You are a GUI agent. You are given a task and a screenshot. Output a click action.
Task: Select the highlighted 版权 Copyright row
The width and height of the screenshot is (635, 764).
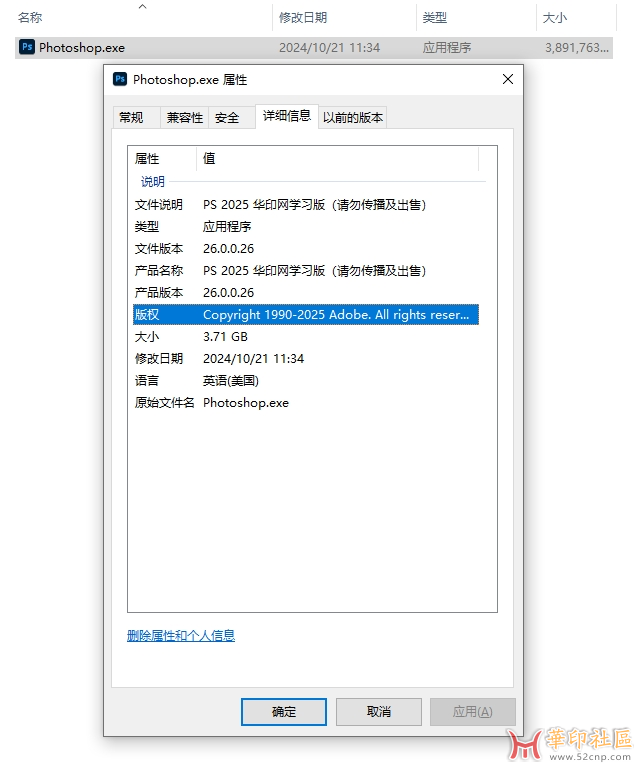306,314
